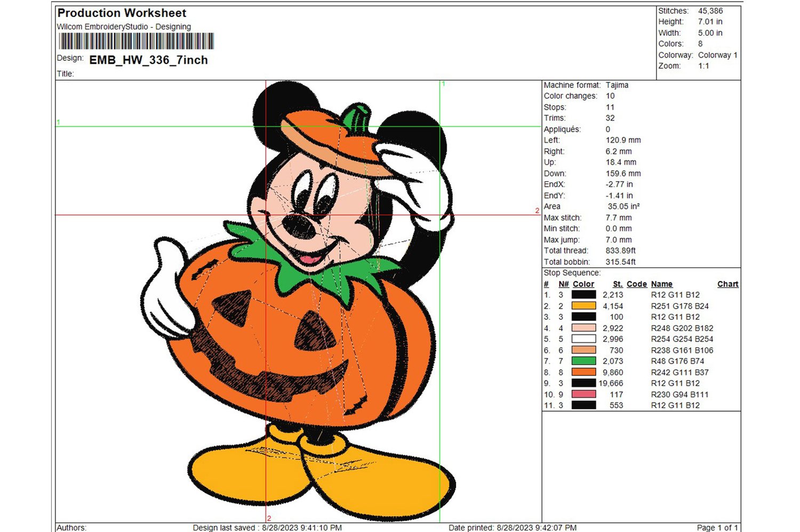Image resolution: width=800 pixels, height=532 pixels.
Task: Click the "Color changes:" label
Action: 571,96
